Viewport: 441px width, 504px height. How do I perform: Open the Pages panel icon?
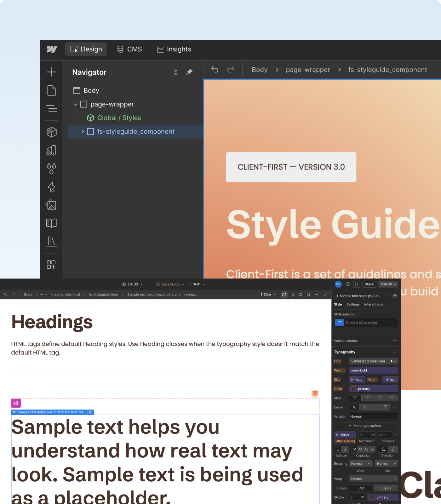52,90
